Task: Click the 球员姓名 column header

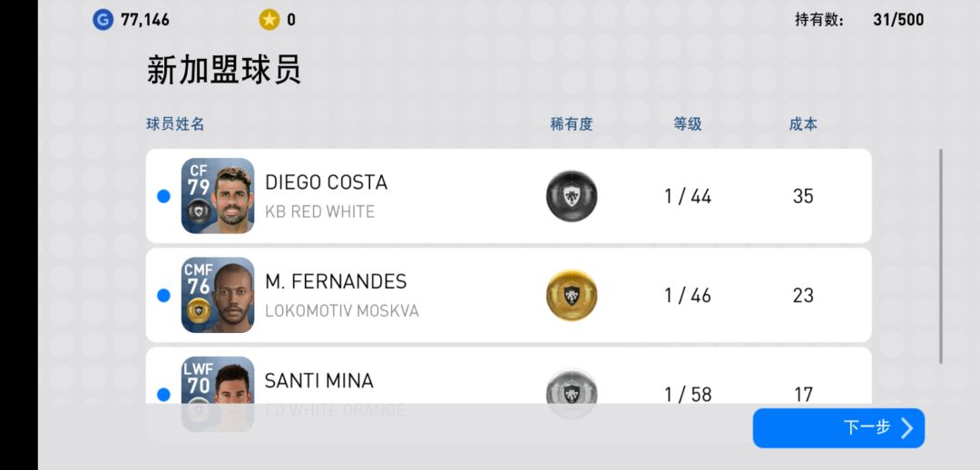Action: 175,124
